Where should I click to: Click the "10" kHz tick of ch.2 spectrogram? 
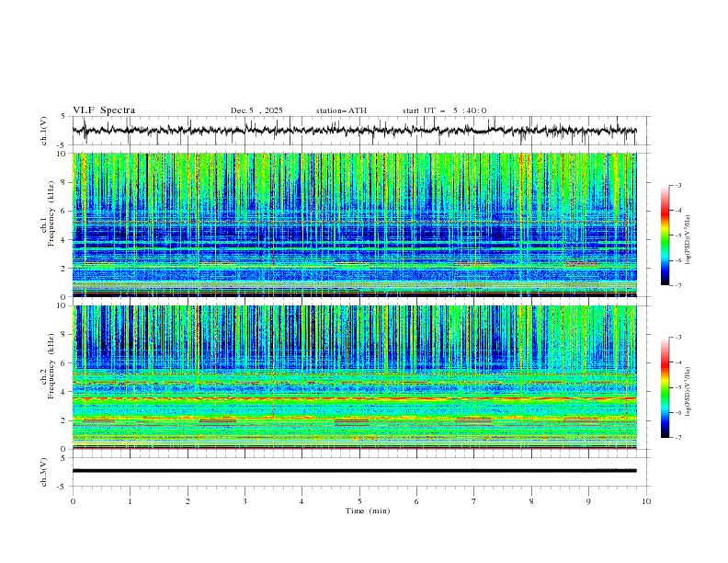[x=63, y=305]
